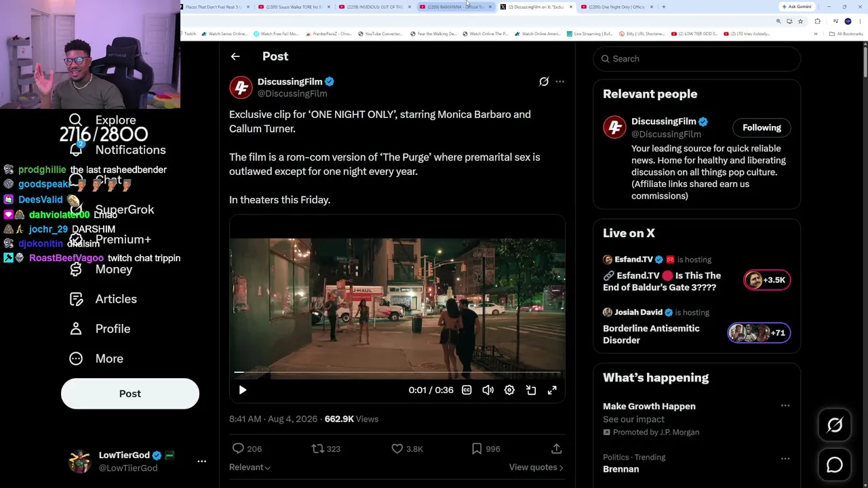Viewport: 868px width, 488px height.
Task: Open the Bitly URL Shortener bookmark
Action: [x=642, y=34]
